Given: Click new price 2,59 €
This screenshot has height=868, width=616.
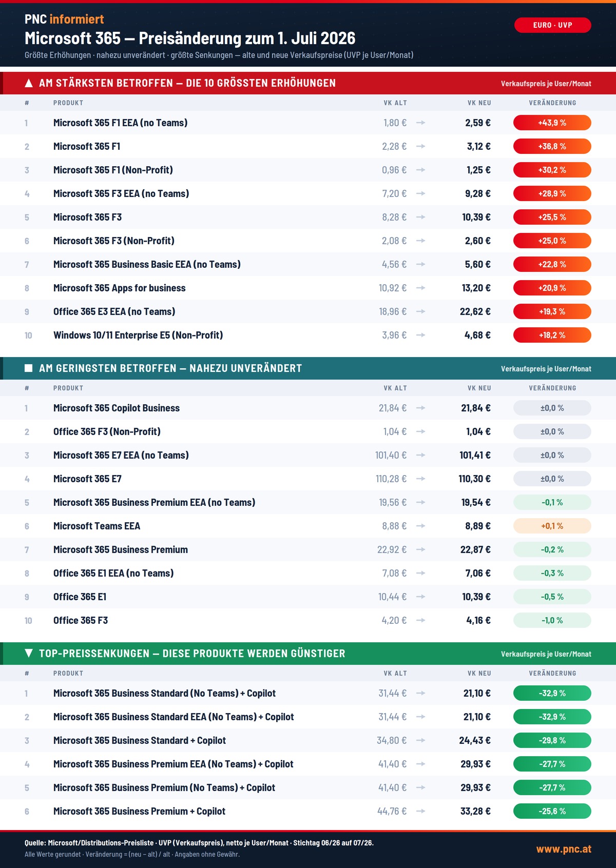Looking at the screenshot, I should pyautogui.click(x=478, y=123).
